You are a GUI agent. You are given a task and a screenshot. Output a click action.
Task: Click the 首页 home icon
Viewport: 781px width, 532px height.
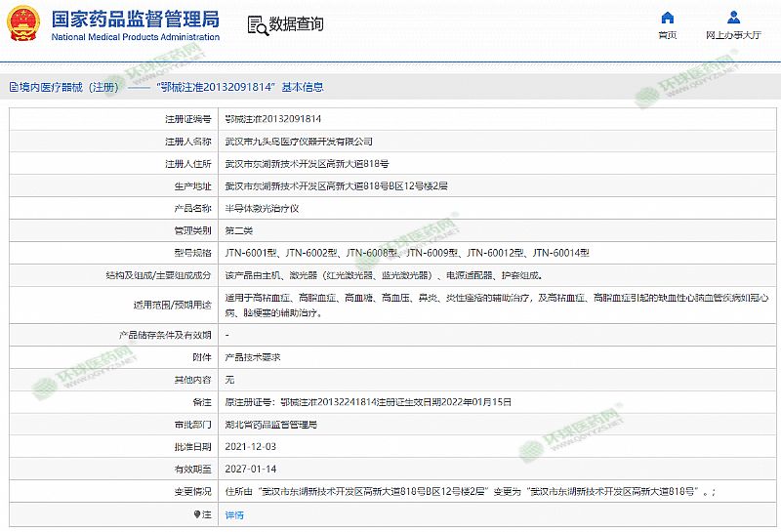click(668, 18)
